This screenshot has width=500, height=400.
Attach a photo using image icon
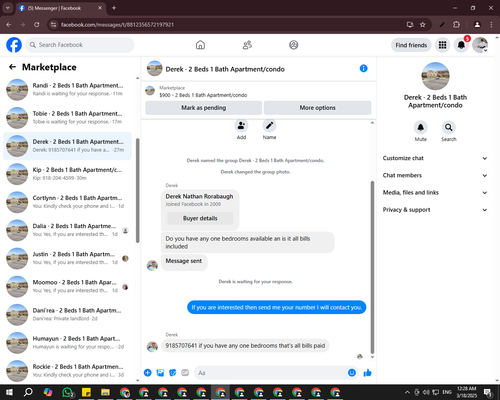point(160,373)
